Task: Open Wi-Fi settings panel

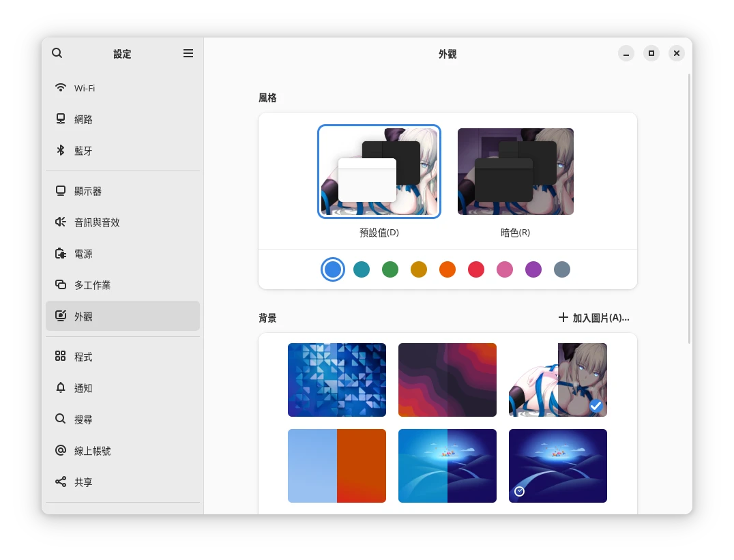Action: point(123,88)
